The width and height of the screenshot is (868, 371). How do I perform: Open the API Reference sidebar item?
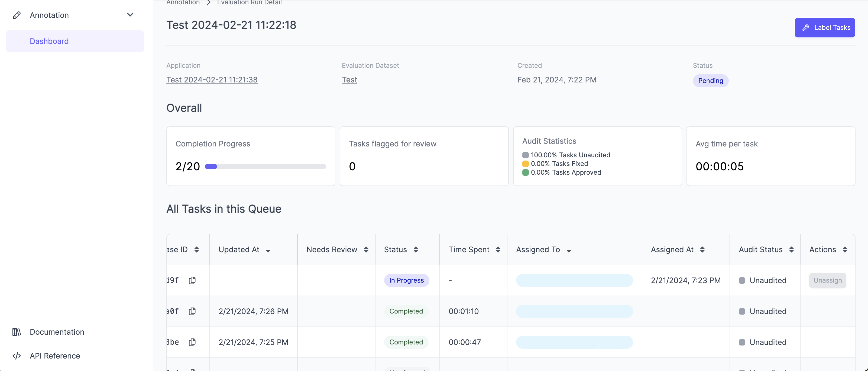[55, 356]
